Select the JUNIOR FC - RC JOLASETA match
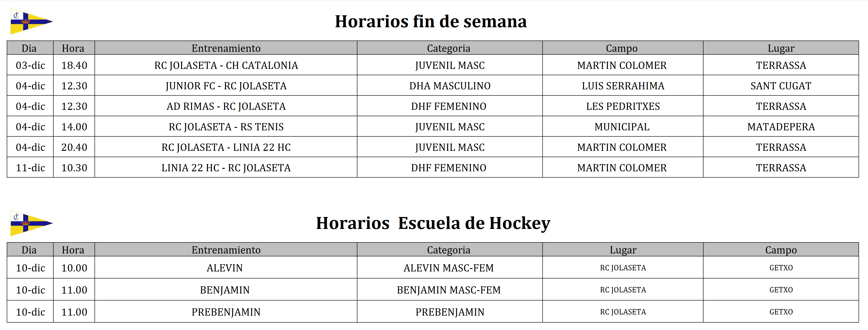The image size is (868, 330). pyautogui.click(x=226, y=86)
